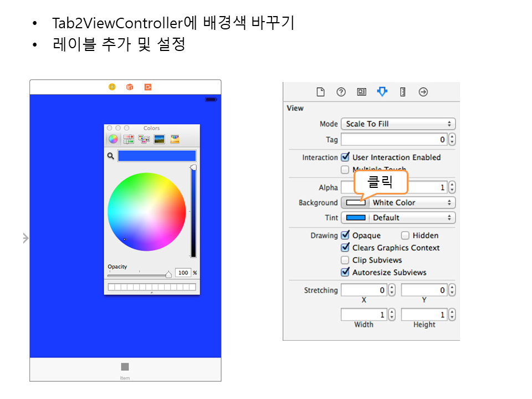
Task: Disable User Interaction Enabled checkbox
Action: [345, 157]
